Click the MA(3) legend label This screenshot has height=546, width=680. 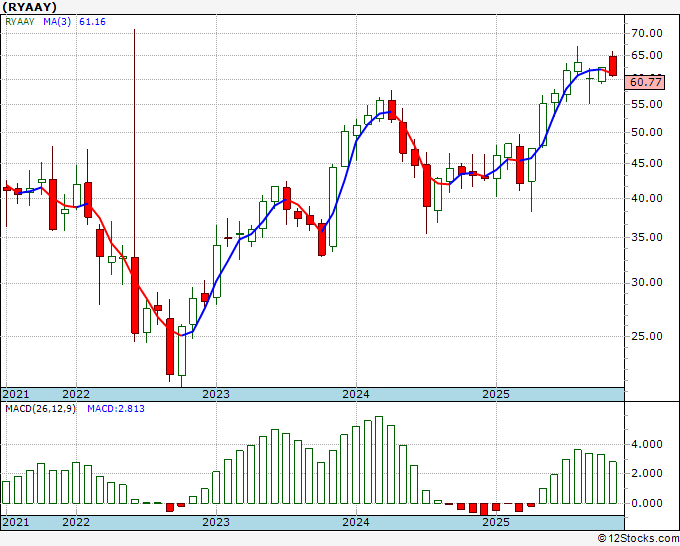57,22
